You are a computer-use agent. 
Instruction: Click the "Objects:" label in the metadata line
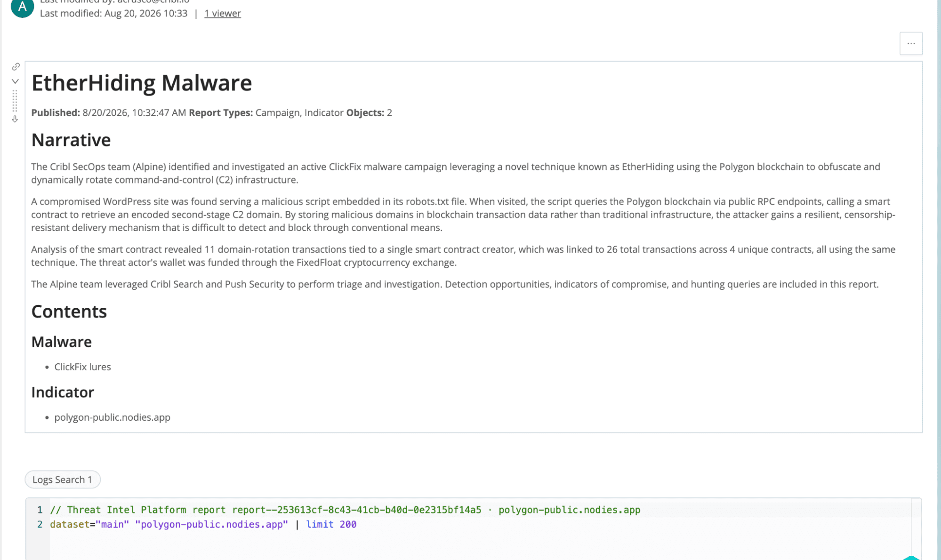365,112
